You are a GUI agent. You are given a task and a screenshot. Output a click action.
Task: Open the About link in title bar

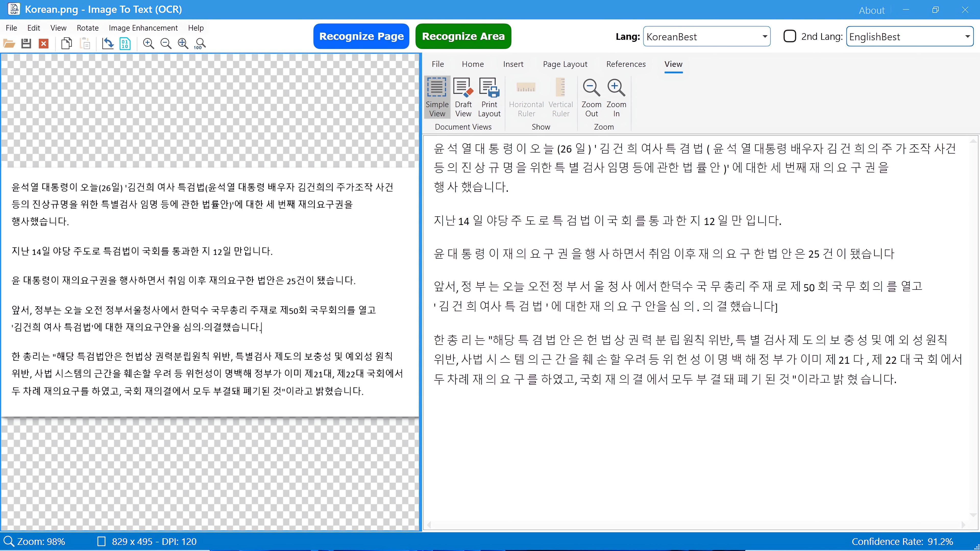(871, 10)
